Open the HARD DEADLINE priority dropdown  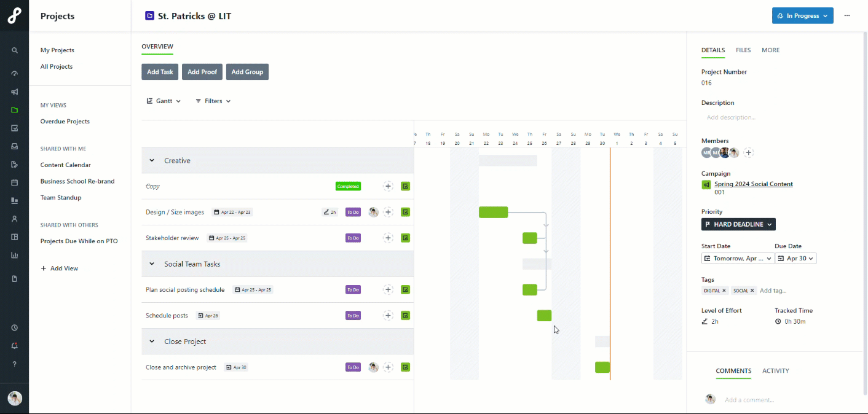pyautogui.click(x=738, y=224)
